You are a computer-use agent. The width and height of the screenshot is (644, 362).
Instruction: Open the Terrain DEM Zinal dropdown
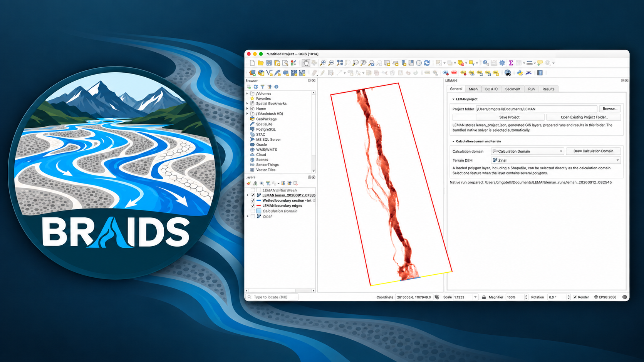point(556,160)
